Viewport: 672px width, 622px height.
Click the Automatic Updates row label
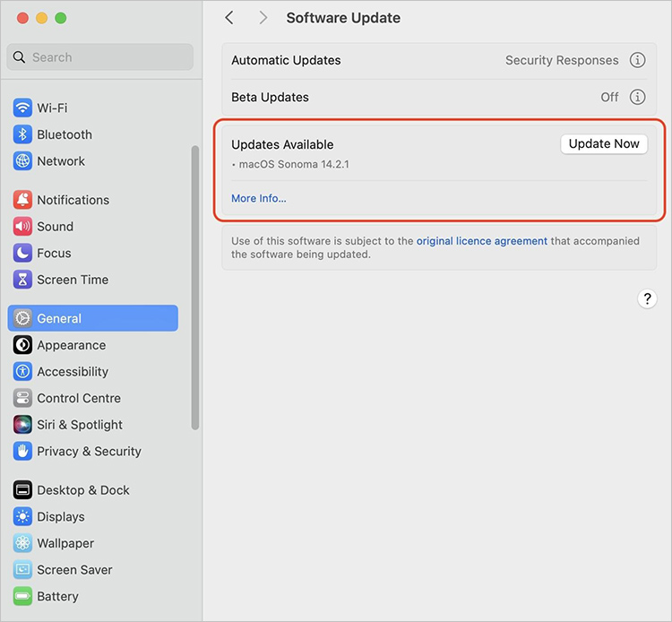click(x=286, y=60)
